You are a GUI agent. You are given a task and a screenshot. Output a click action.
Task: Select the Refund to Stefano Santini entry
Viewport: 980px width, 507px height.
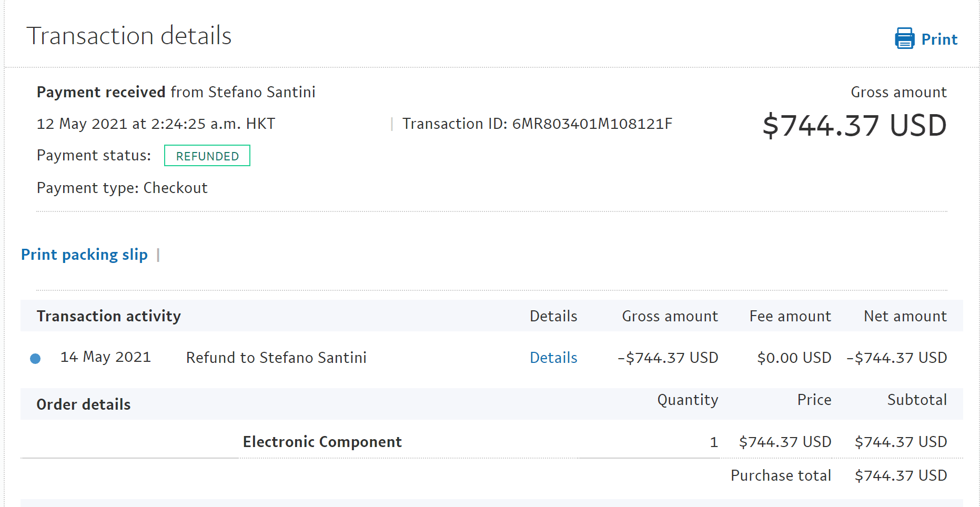(276, 358)
